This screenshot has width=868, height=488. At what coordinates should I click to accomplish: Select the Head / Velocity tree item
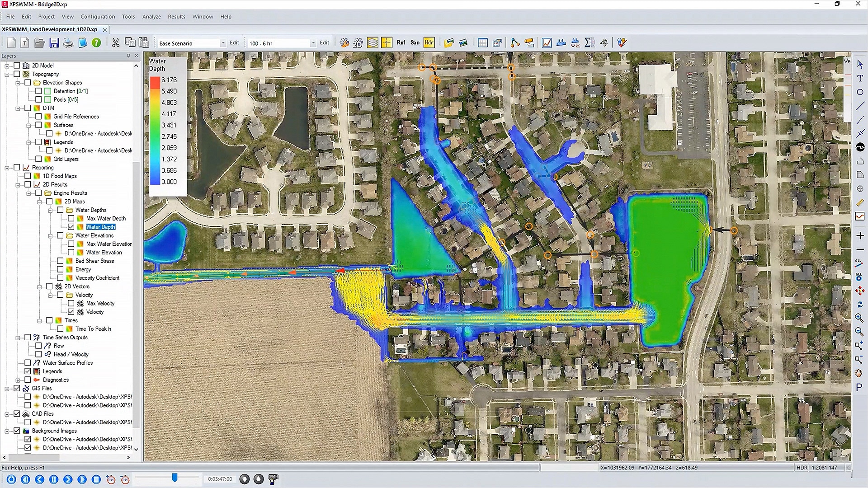point(71,354)
